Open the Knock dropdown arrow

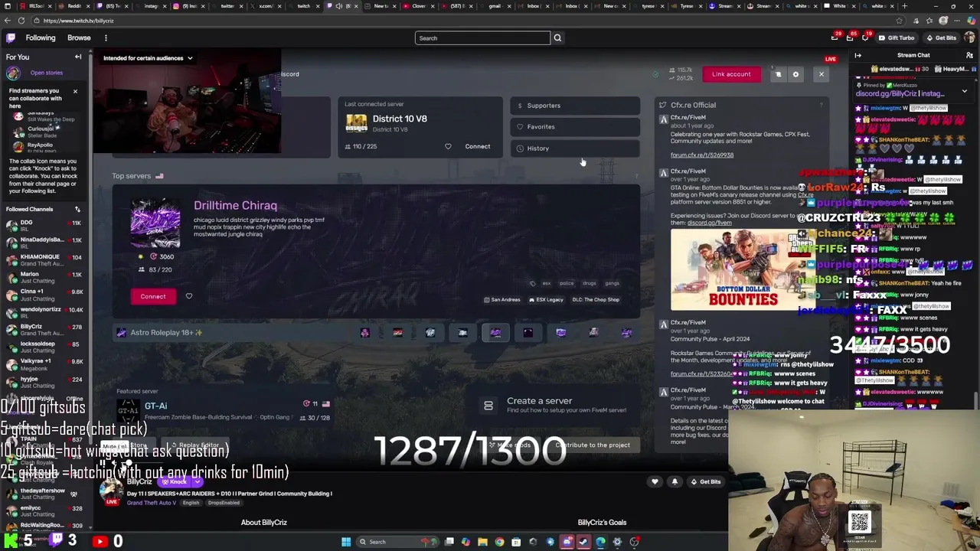click(198, 481)
